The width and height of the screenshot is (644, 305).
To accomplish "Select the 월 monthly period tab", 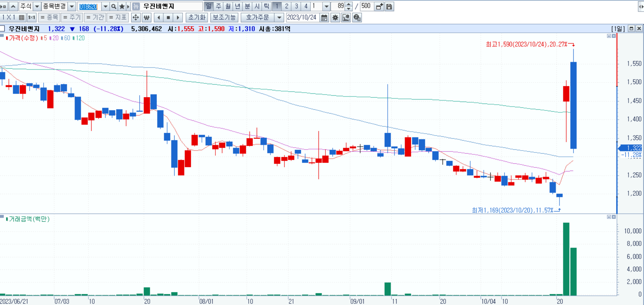I will pyautogui.click(x=228, y=6).
